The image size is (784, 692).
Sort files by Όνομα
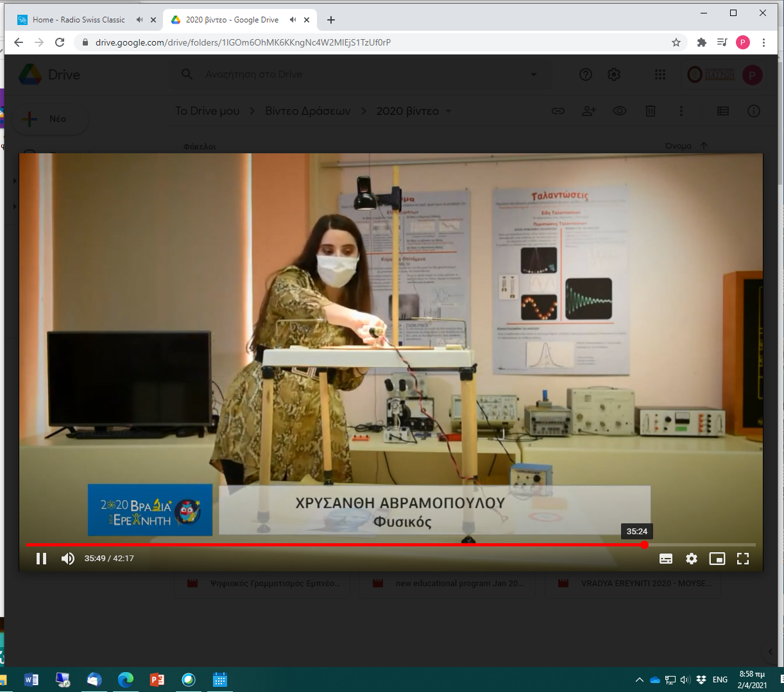point(678,146)
